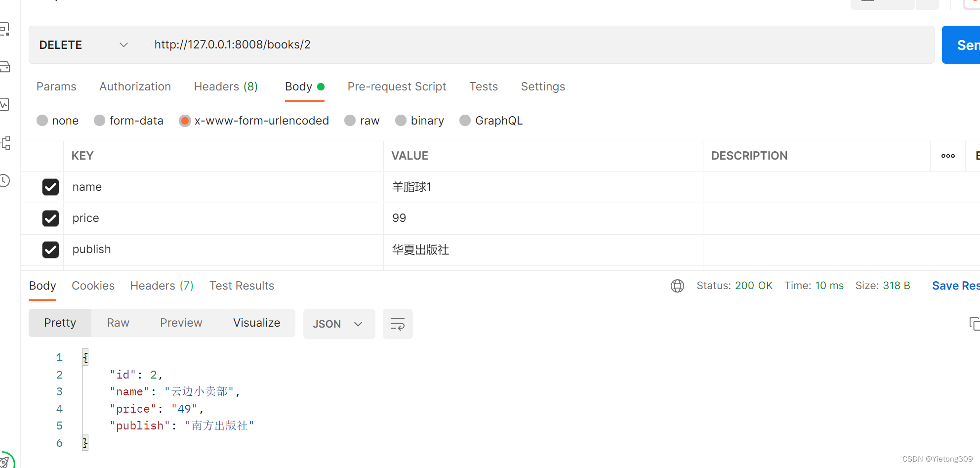Image resolution: width=980 pixels, height=468 pixels.
Task: Click the globe network icon near Status
Action: (677, 286)
